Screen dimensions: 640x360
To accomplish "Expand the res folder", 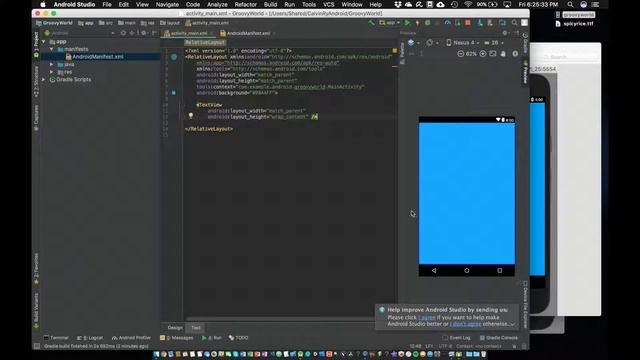I will pos(51,72).
